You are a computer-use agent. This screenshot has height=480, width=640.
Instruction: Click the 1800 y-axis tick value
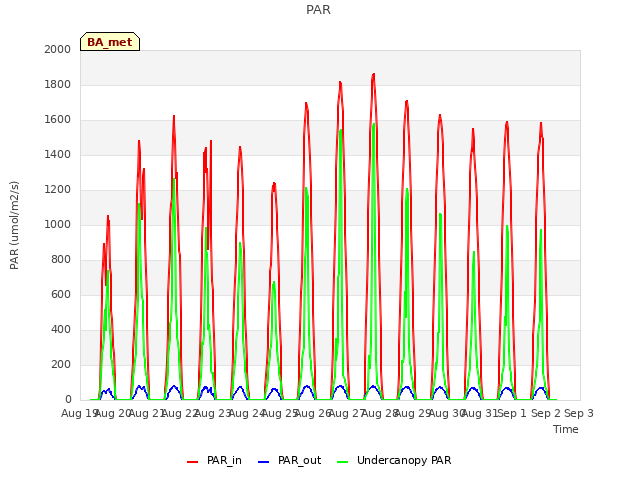(x=58, y=84)
